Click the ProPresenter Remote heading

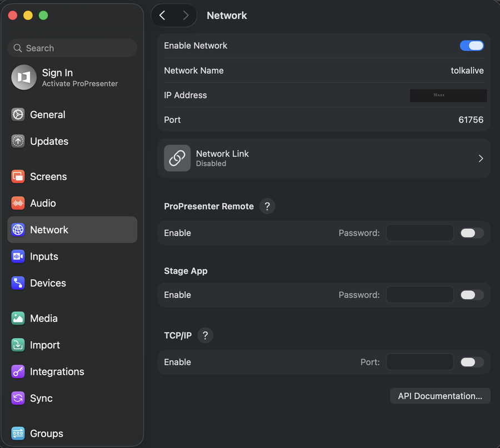pos(209,206)
